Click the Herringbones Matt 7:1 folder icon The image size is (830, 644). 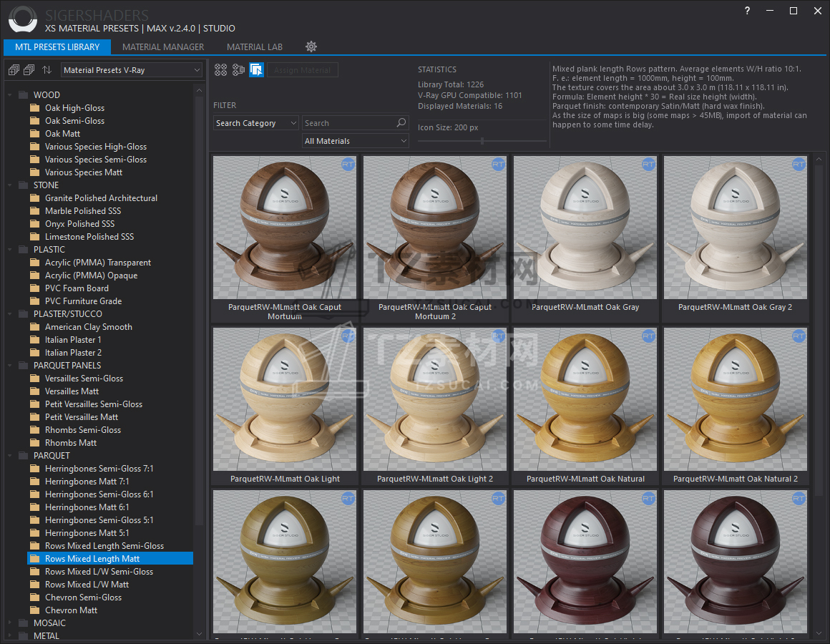(x=35, y=482)
